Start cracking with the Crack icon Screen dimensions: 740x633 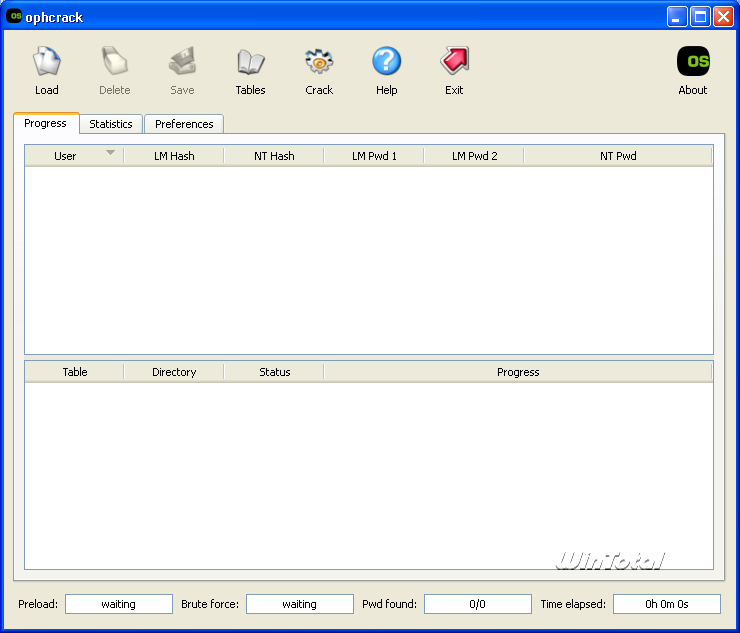pos(319,63)
